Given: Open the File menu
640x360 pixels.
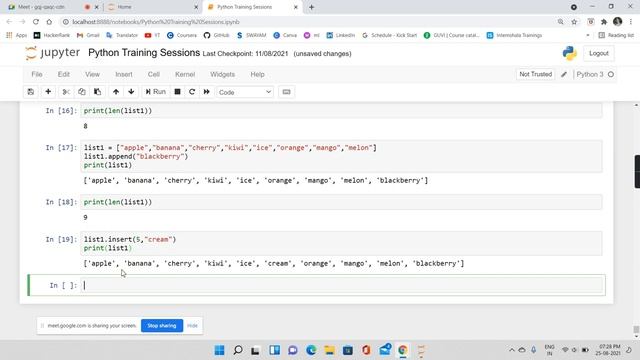Looking at the screenshot, I should [x=37, y=74].
